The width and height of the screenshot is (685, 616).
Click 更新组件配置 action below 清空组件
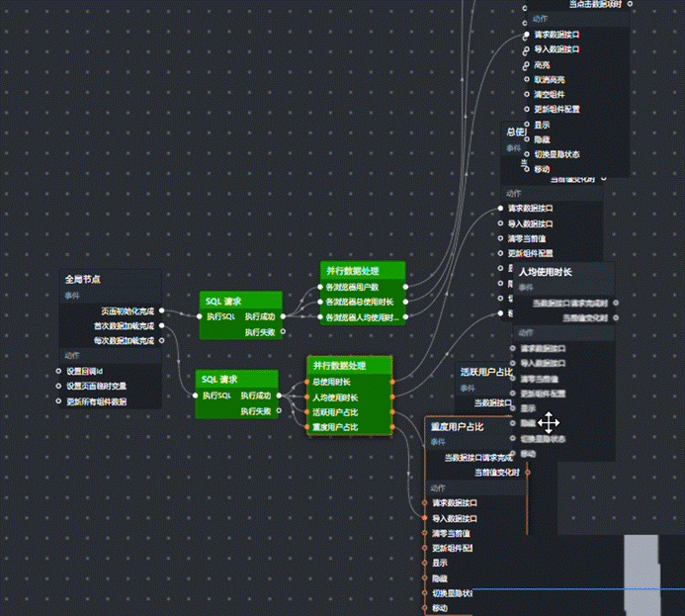point(557,109)
